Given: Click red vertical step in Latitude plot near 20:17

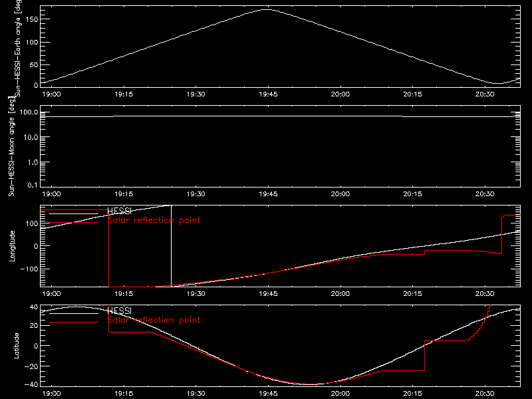Looking at the screenshot, I should coord(424,356).
